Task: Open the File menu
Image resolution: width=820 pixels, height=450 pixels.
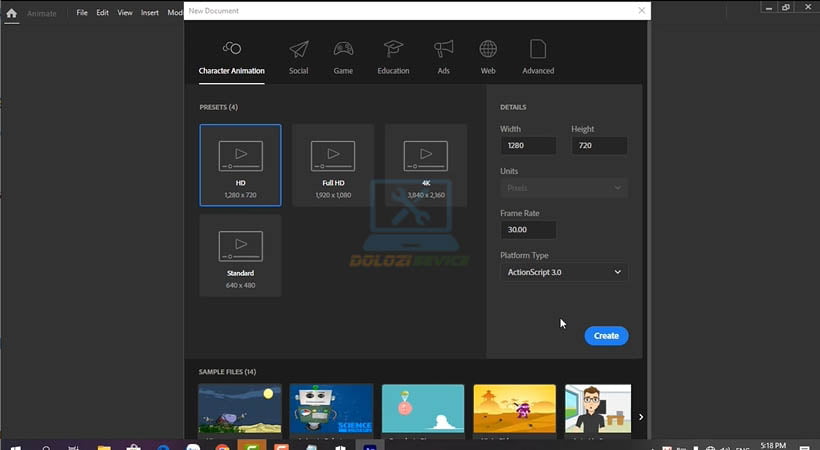Action: 82,13
